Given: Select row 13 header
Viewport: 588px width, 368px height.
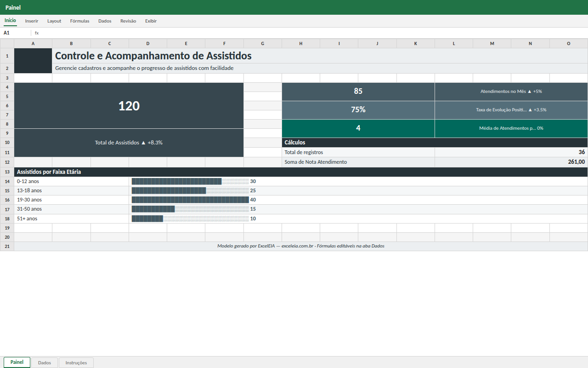Looking at the screenshot, I should coord(7,172).
